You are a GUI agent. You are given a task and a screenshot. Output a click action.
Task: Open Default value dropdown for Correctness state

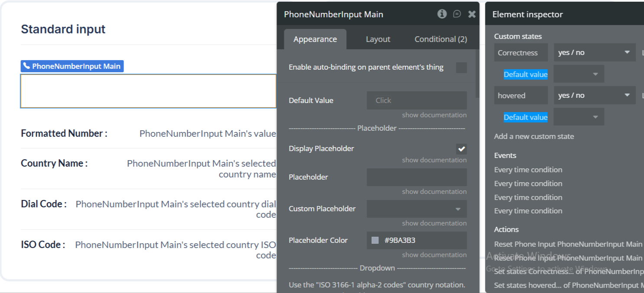coord(579,74)
